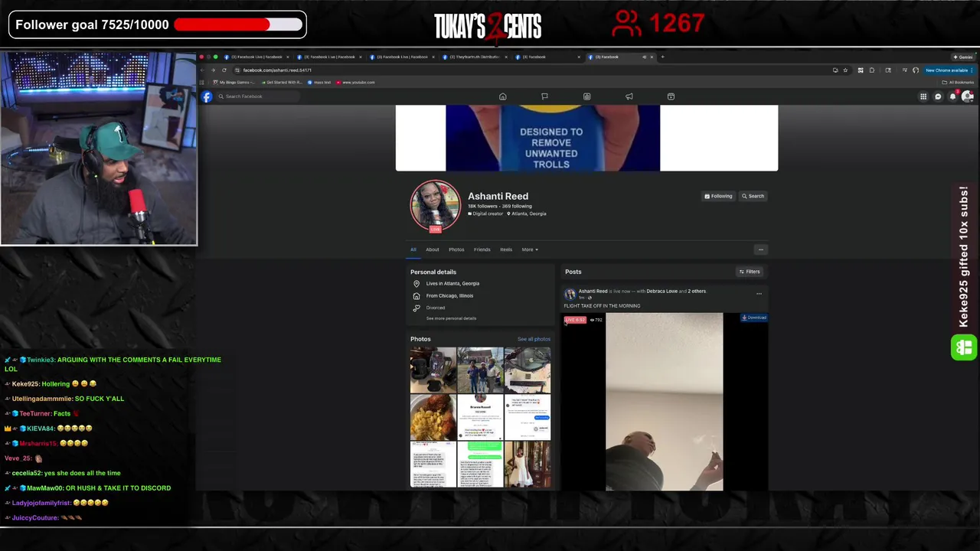Image resolution: width=980 pixels, height=551 pixels.
Task: Click the live video player
Action: point(665,402)
